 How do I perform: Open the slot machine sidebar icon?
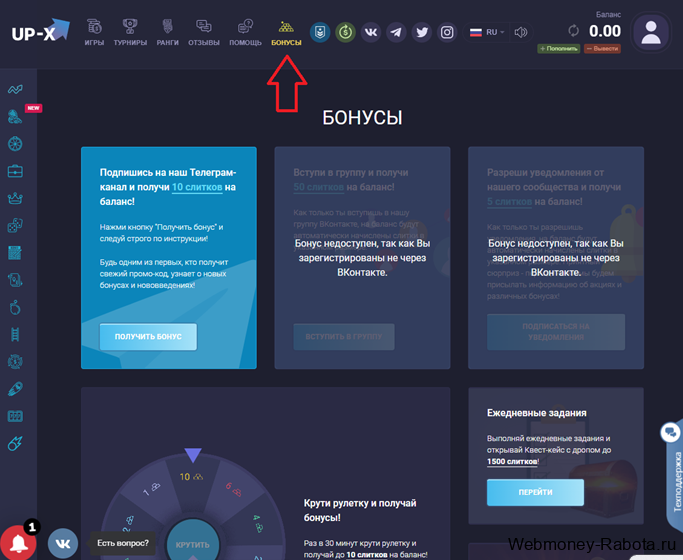(15, 416)
